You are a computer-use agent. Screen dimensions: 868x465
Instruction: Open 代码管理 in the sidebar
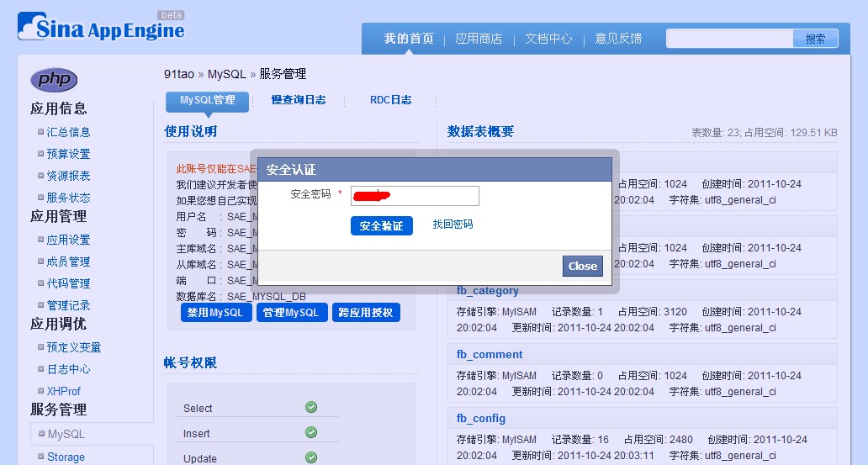click(x=68, y=283)
